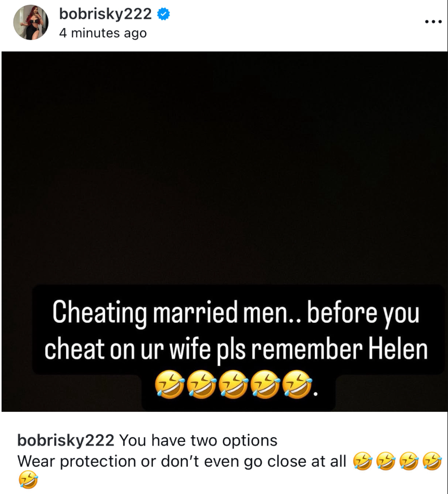Open the three-dot more options menu
The image size is (448, 494).
pyautogui.click(x=433, y=22)
